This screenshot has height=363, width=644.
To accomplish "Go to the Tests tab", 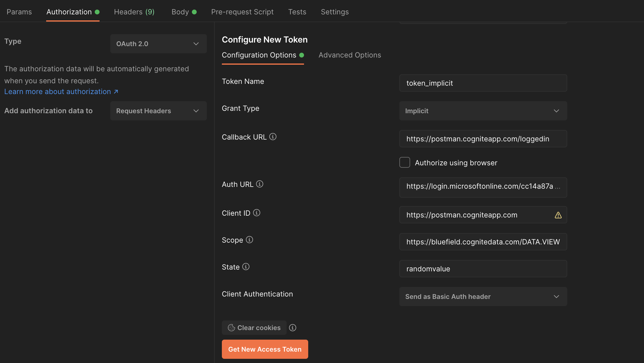I will 297,12.
